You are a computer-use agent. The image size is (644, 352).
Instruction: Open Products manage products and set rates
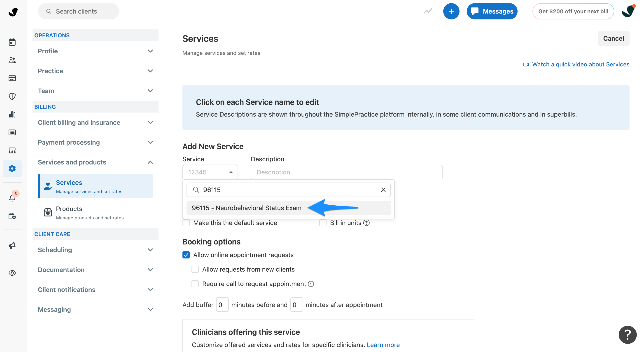point(96,213)
